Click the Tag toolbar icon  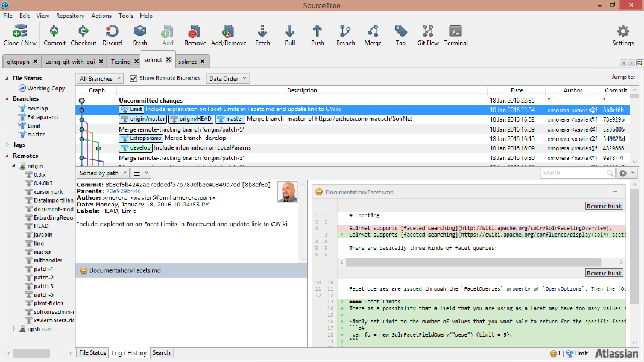pyautogui.click(x=400, y=36)
